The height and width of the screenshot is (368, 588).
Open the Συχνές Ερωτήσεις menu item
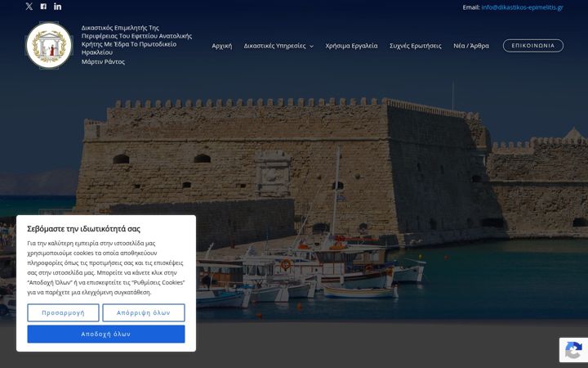415,46
